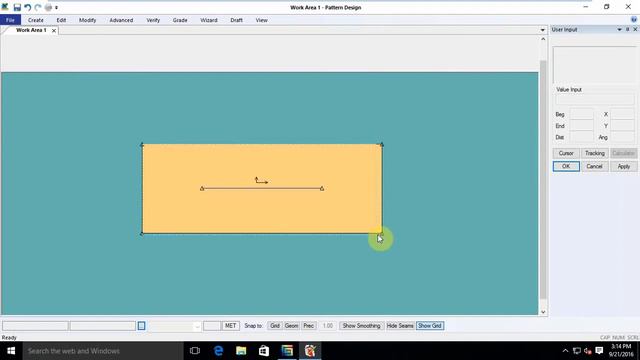Screen dimensions: 640x360
Task: Click the Value Input field
Action: [x=595, y=99]
